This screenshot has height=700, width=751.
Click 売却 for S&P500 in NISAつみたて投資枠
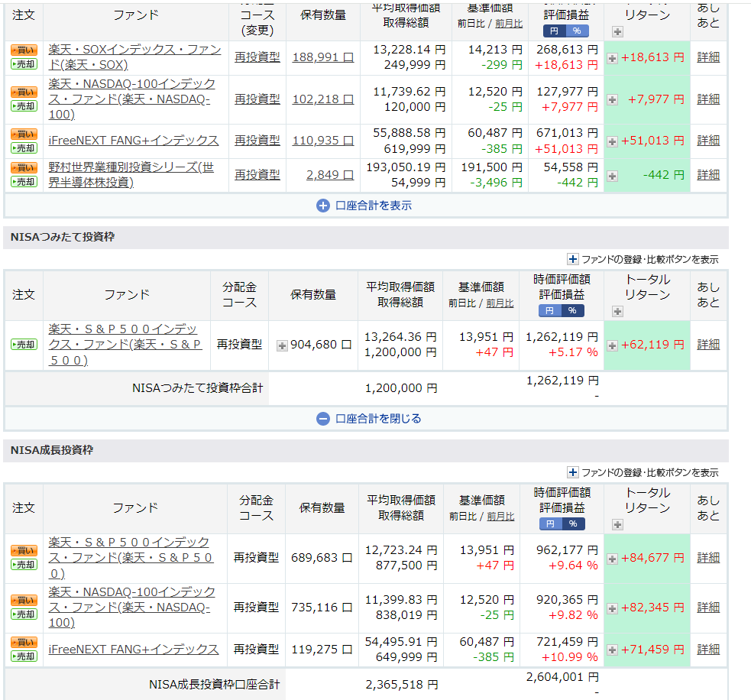[24, 345]
